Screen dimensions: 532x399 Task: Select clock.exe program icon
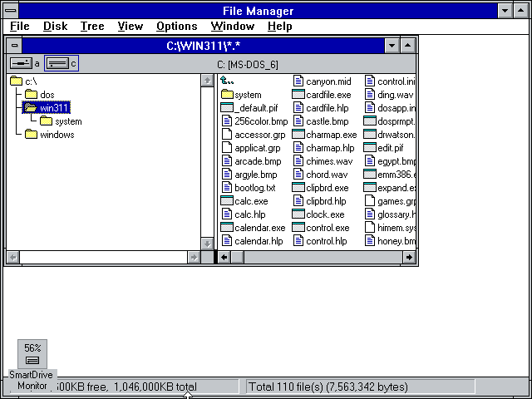(298, 214)
